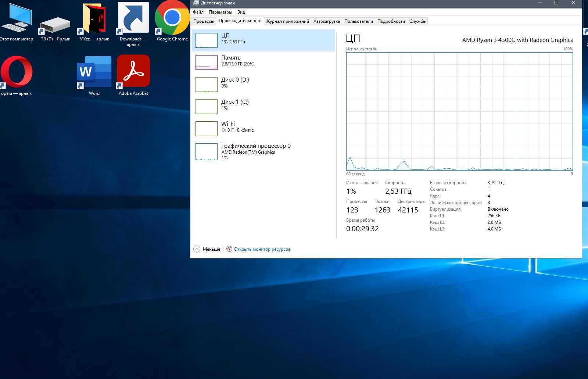Open the Подробности tab

(391, 21)
